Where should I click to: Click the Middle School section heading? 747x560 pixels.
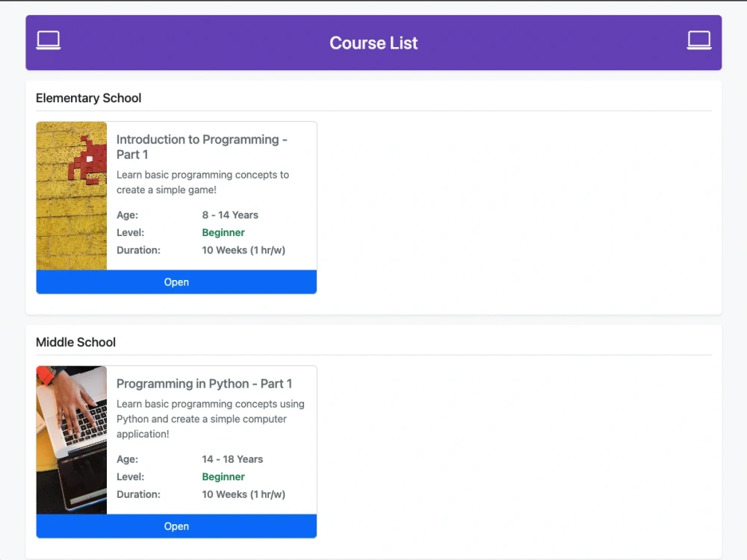pos(75,343)
